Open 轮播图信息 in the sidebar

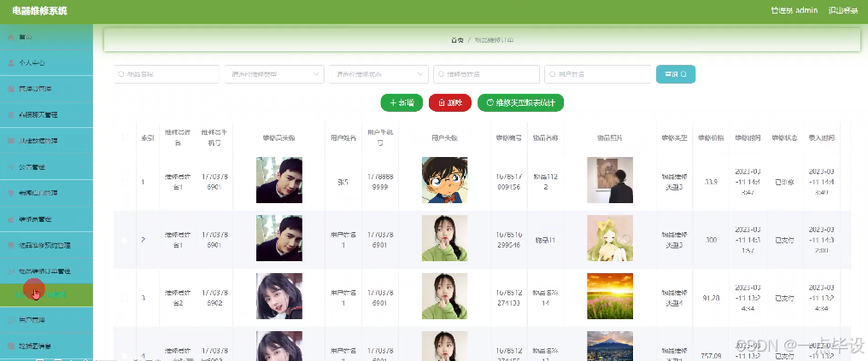pyautogui.click(x=46, y=346)
